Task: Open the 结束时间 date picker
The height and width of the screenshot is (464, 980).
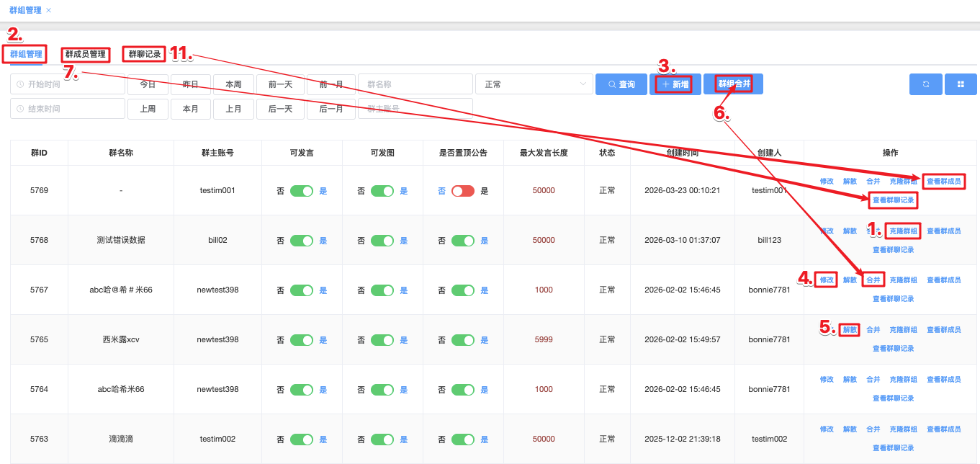Action: point(68,109)
